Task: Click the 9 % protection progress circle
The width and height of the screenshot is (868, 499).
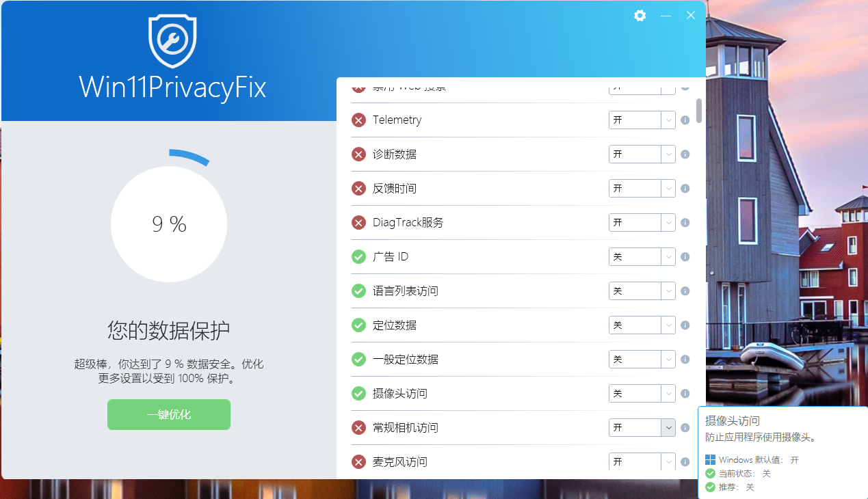Action: (x=169, y=224)
